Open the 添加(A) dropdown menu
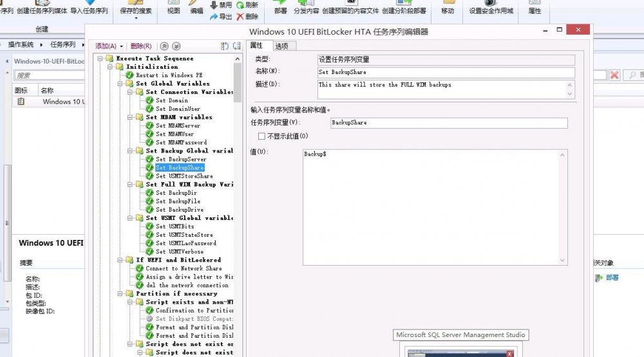644x357 pixels. coord(109,46)
